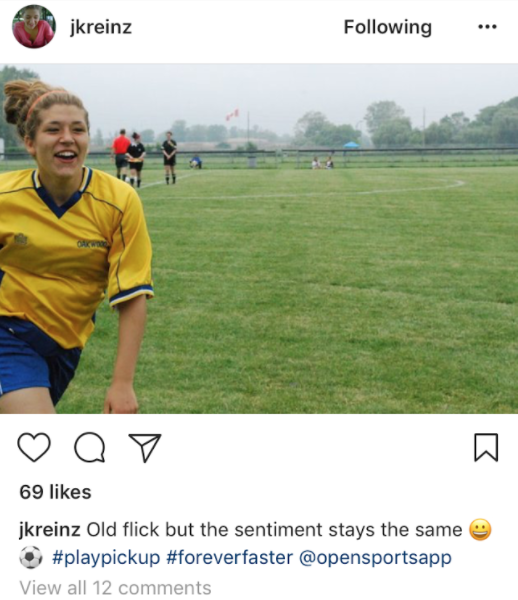
Task: Open the jkreinz username in the caption
Action: 50,530
